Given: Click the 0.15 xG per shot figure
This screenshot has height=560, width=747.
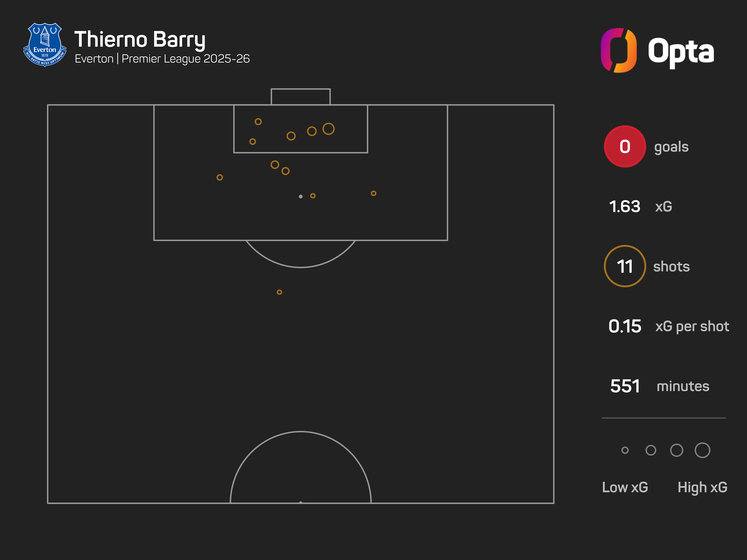Looking at the screenshot, I should [x=625, y=326].
